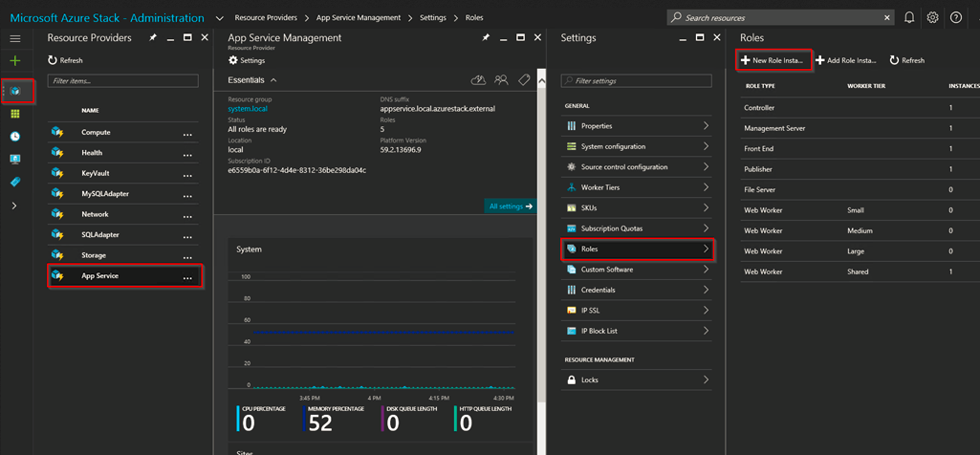Viewport: 980px width, 455px height.
Task: Refresh the Roles blade
Action: [907, 60]
